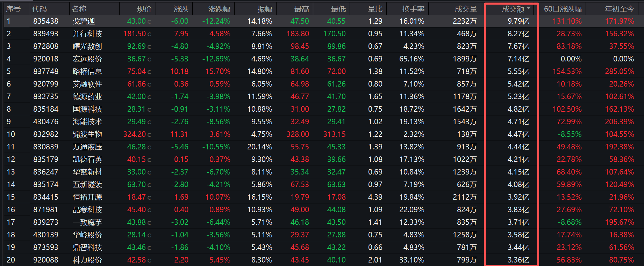Click 换手率 value 65.16%

(x=412, y=59)
